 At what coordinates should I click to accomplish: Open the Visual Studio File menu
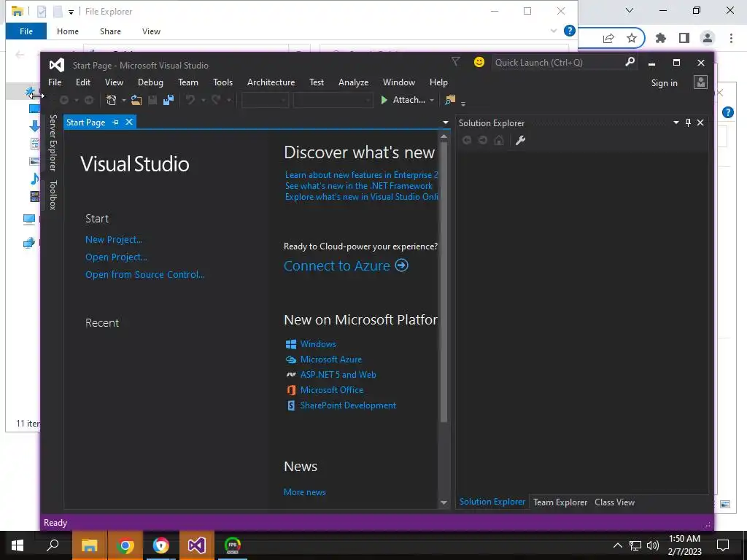55,82
